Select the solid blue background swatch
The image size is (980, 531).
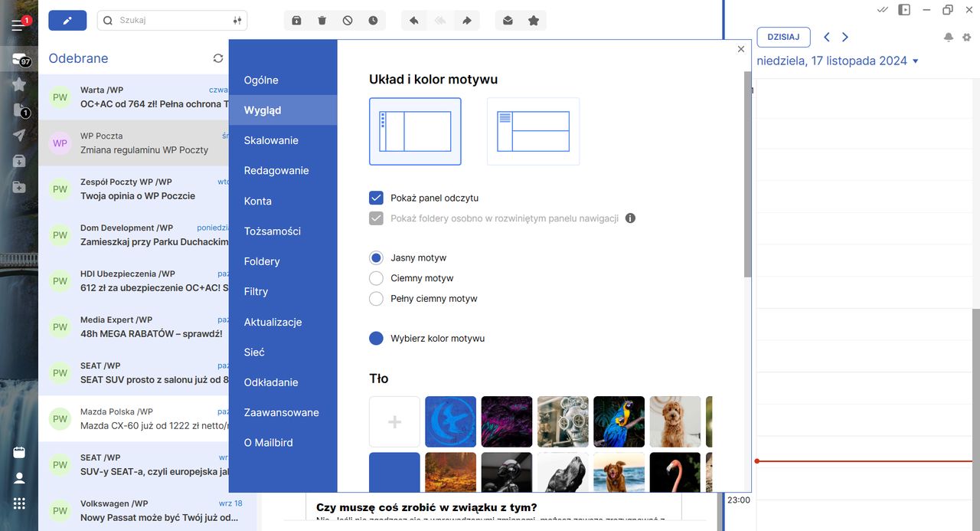[394, 472]
